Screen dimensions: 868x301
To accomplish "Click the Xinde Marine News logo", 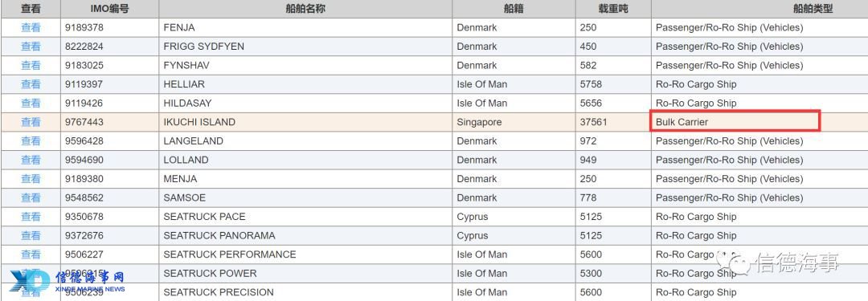I will pyautogui.click(x=68, y=281).
